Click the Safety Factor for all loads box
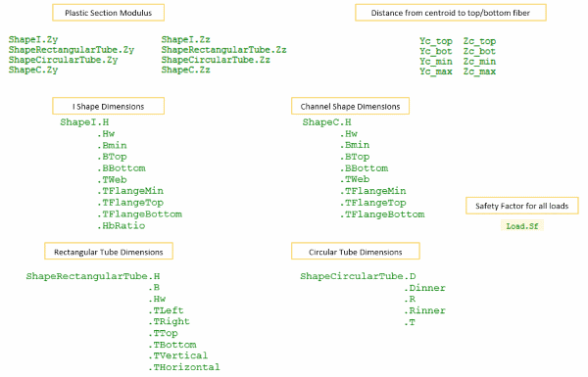The width and height of the screenshot is (588, 377). (x=522, y=206)
